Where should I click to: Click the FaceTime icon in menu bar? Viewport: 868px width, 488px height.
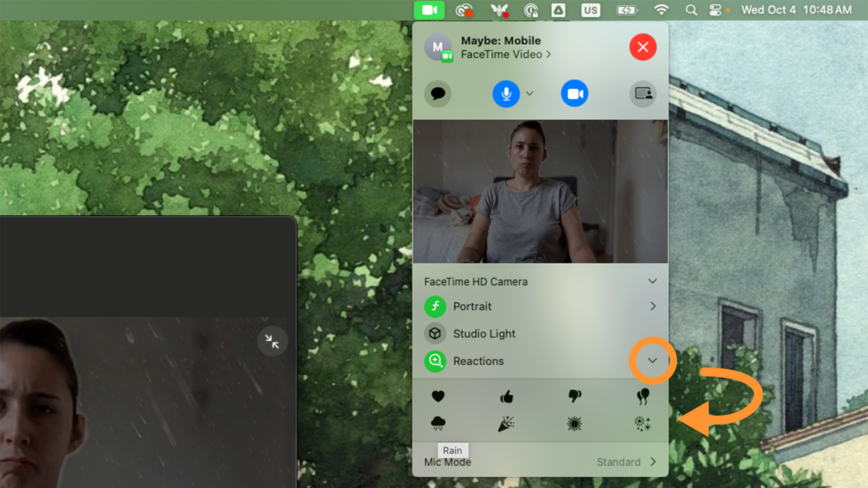click(429, 10)
